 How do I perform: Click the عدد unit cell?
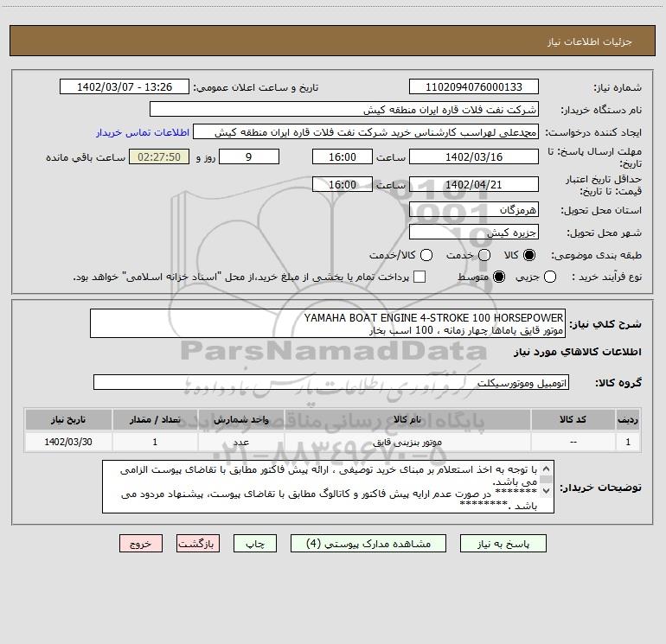(x=240, y=442)
